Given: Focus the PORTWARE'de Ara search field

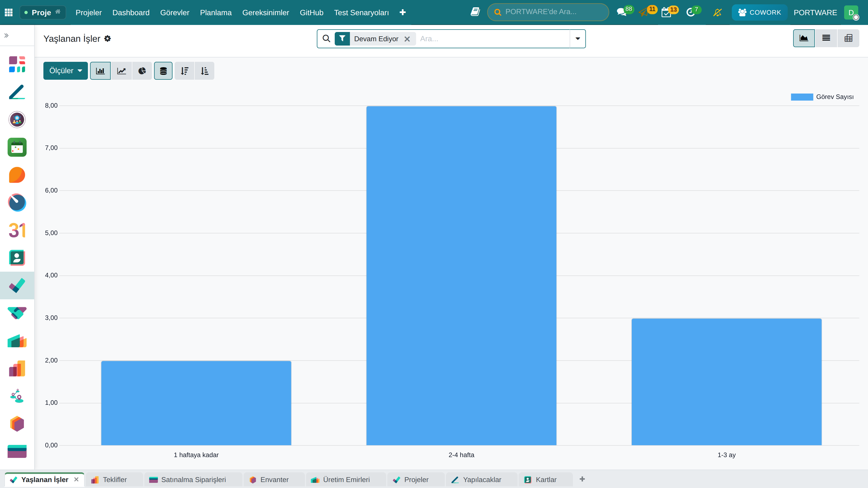Looking at the screenshot, I should (x=548, y=12).
